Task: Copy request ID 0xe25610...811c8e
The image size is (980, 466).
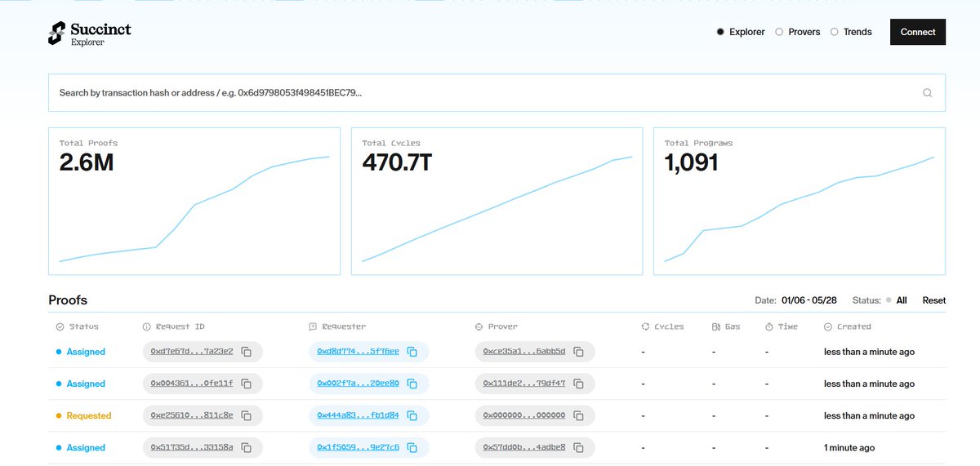Action: click(246, 415)
